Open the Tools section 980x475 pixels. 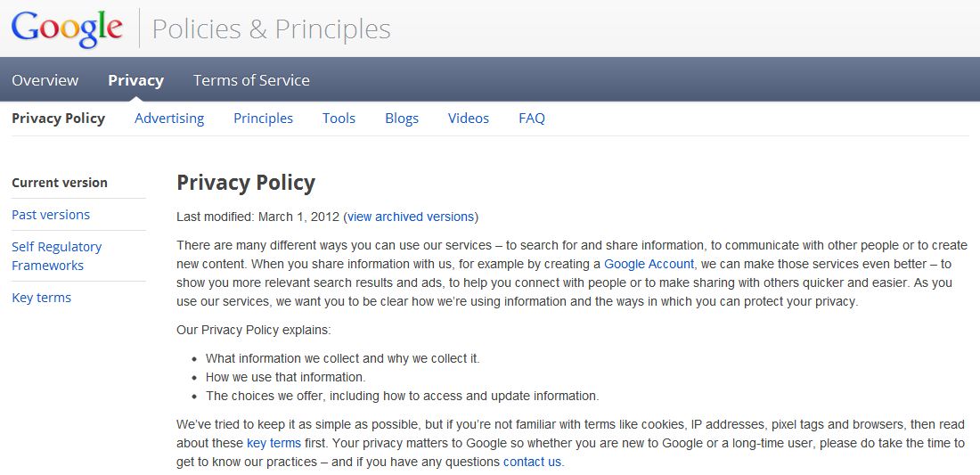[339, 119]
